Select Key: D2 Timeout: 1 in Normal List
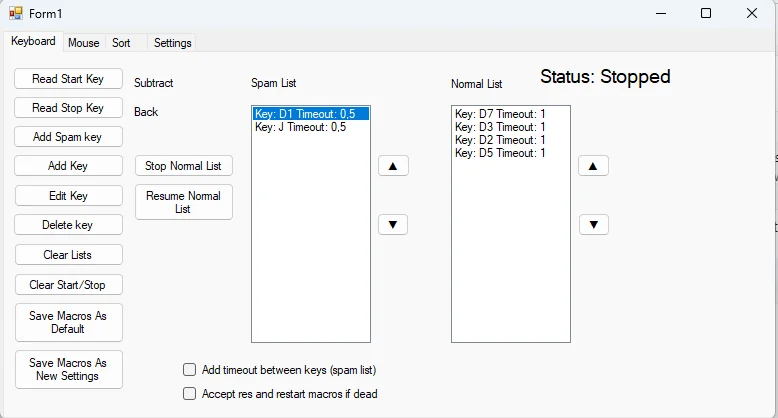This screenshot has height=418, width=778. tap(511, 140)
